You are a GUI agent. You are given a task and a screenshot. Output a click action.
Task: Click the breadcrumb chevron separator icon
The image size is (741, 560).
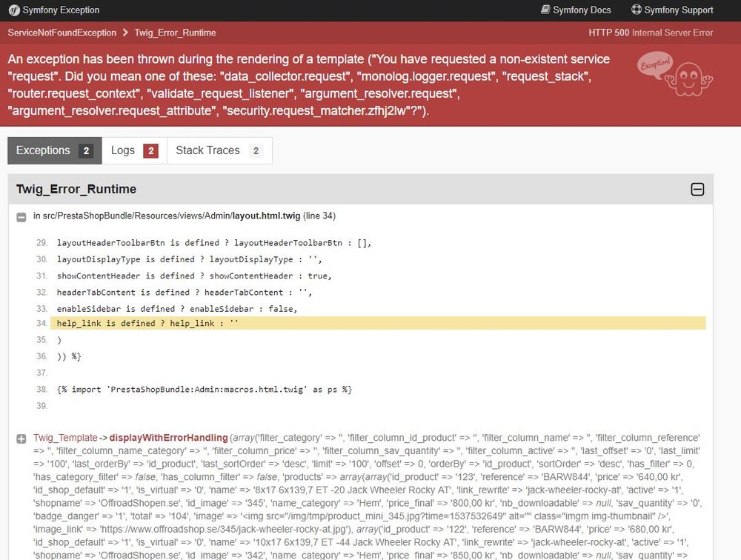coord(125,33)
